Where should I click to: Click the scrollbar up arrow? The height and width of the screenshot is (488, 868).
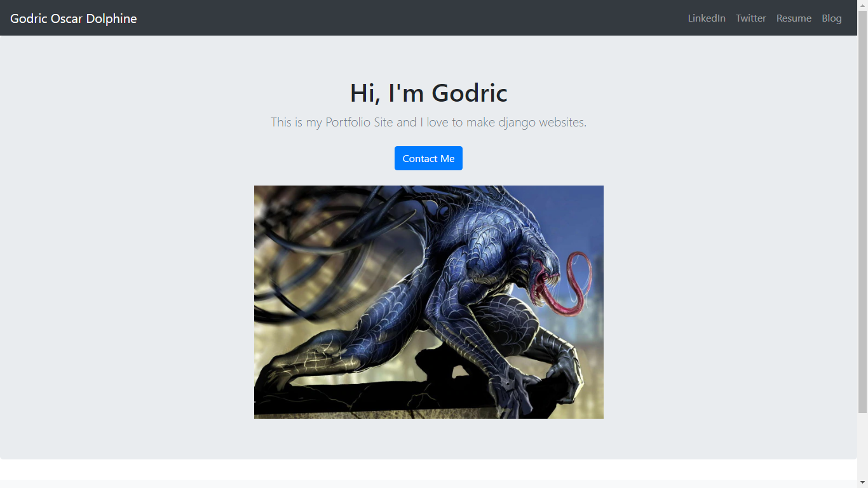[862, 4]
